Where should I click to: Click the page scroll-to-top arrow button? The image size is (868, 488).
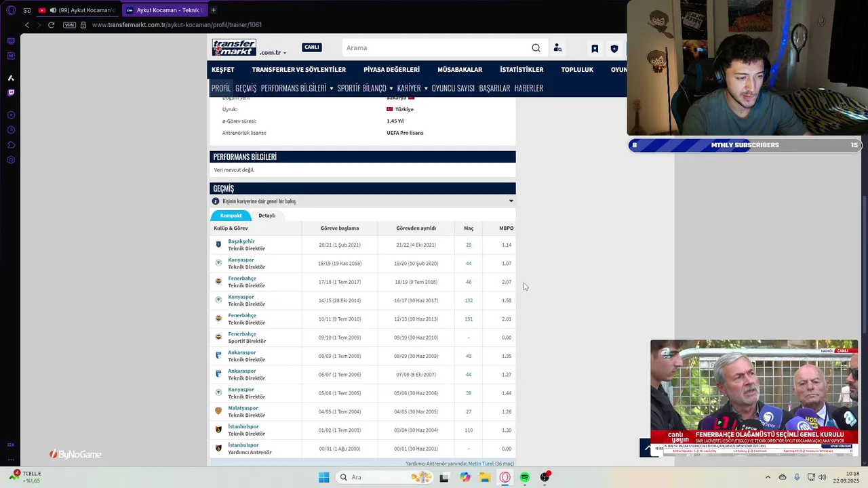tap(648, 448)
